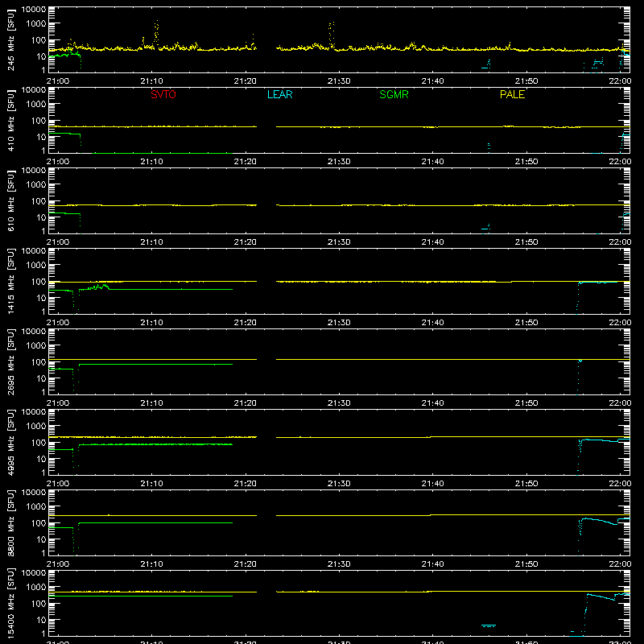Screen dimensions: 644x644
Task: Select the '8800 MHz [SFU]' axis title
Action: coord(11,522)
